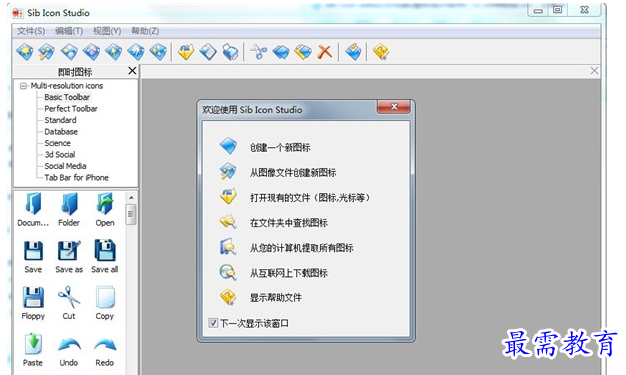The width and height of the screenshot is (626, 375).
Task: Select Science in icon tree
Action: pyautogui.click(x=57, y=143)
